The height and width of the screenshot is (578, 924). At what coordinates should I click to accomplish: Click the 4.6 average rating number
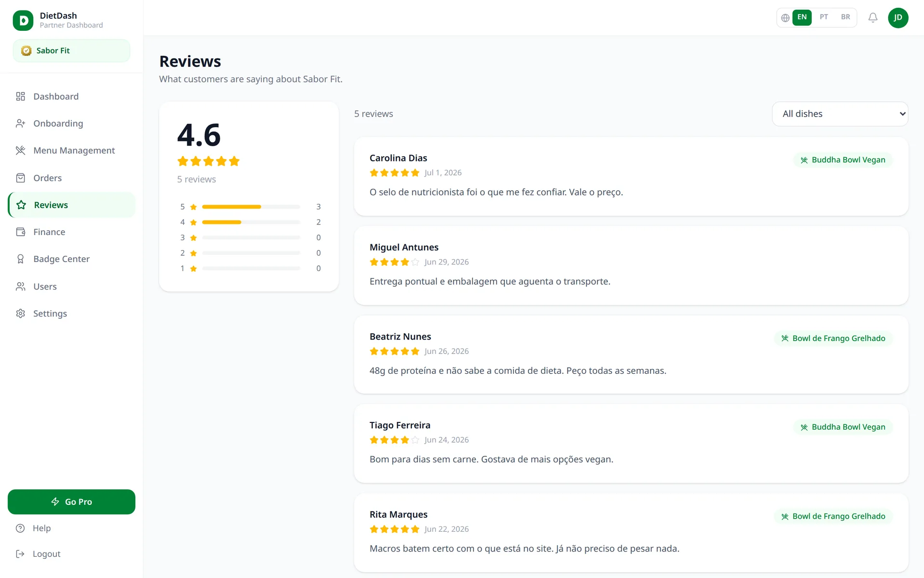(x=199, y=135)
